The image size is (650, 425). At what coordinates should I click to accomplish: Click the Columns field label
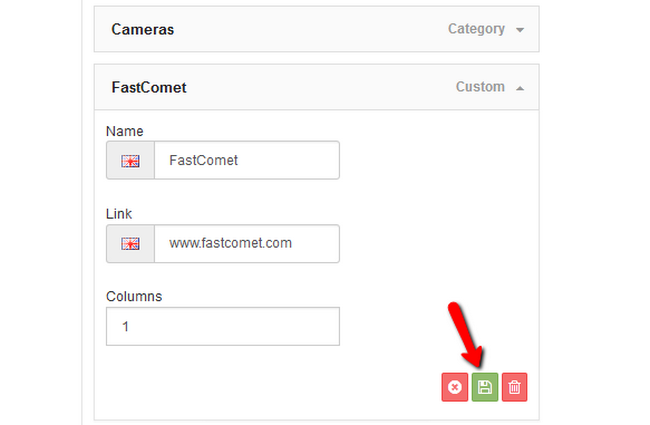(x=134, y=296)
